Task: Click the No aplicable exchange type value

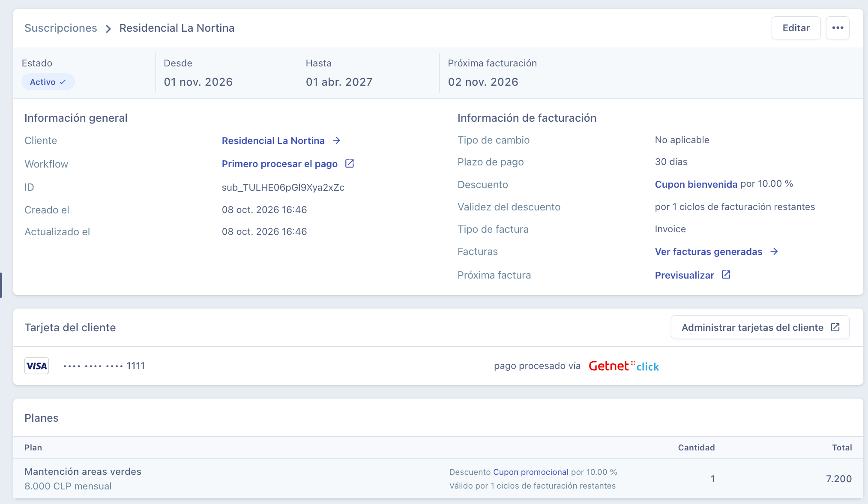Action: pos(682,140)
